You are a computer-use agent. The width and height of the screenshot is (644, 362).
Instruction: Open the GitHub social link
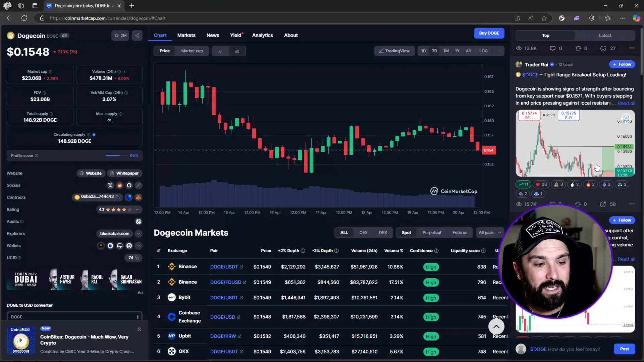[x=129, y=185]
